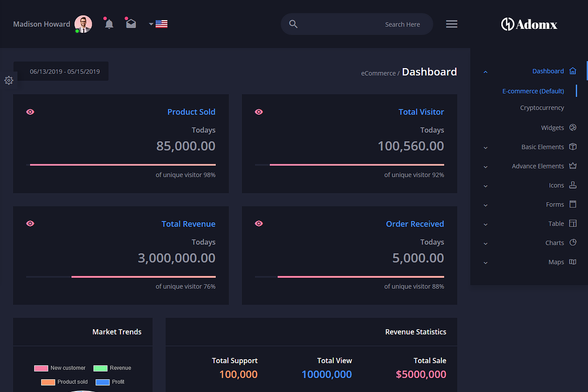Open the notification bell icon

click(x=108, y=24)
